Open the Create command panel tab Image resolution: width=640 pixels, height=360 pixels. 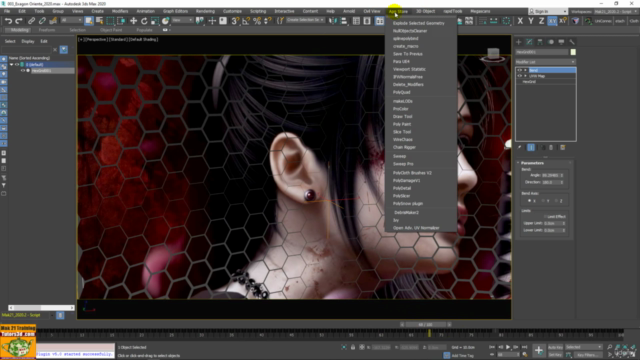(518, 42)
